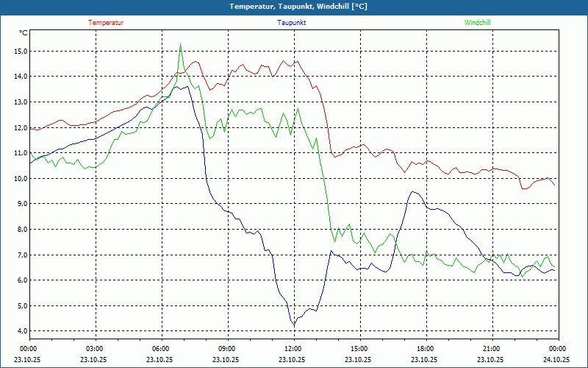Click the 03:00 time axis label

click(x=96, y=348)
